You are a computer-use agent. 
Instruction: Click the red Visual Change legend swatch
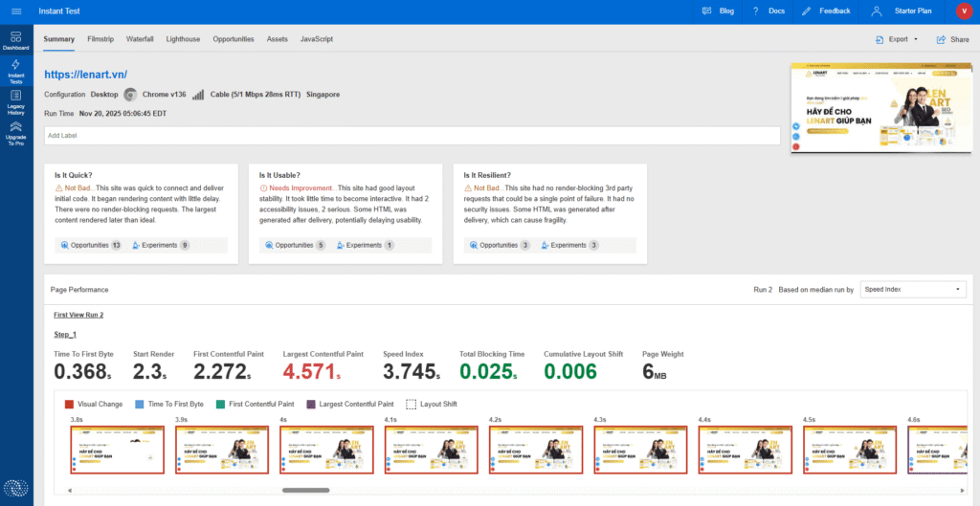click(x=69, y=405)
